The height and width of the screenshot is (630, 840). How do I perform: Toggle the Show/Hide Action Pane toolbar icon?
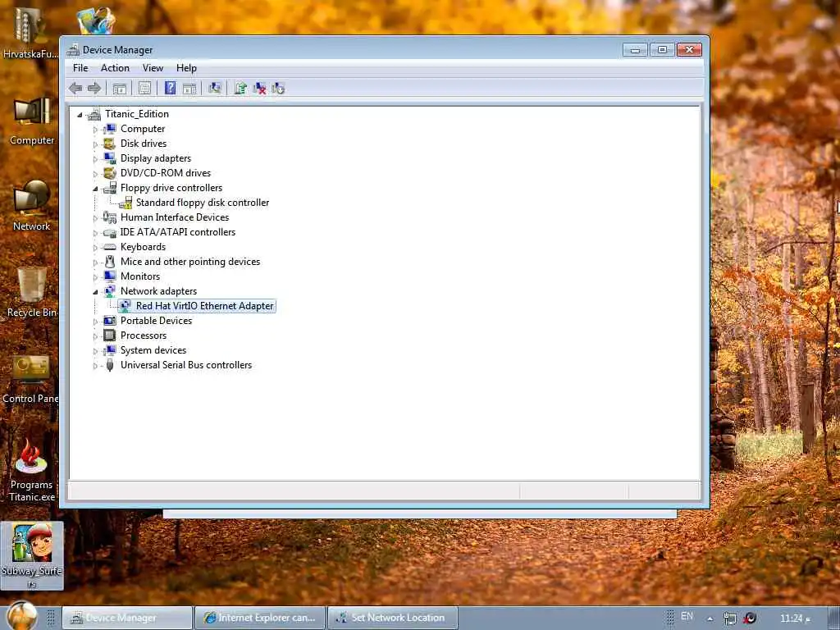click(x=189, y=89)
